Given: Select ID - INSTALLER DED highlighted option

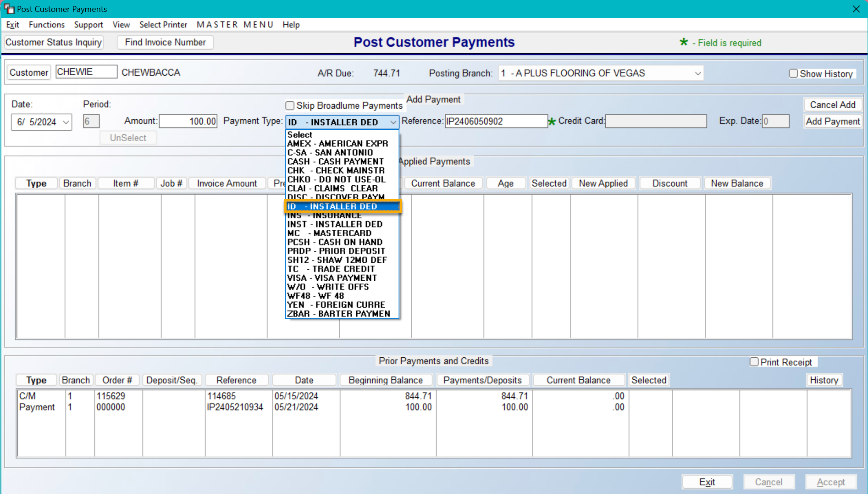Looking at the screenshot, I should pos(343,206).
